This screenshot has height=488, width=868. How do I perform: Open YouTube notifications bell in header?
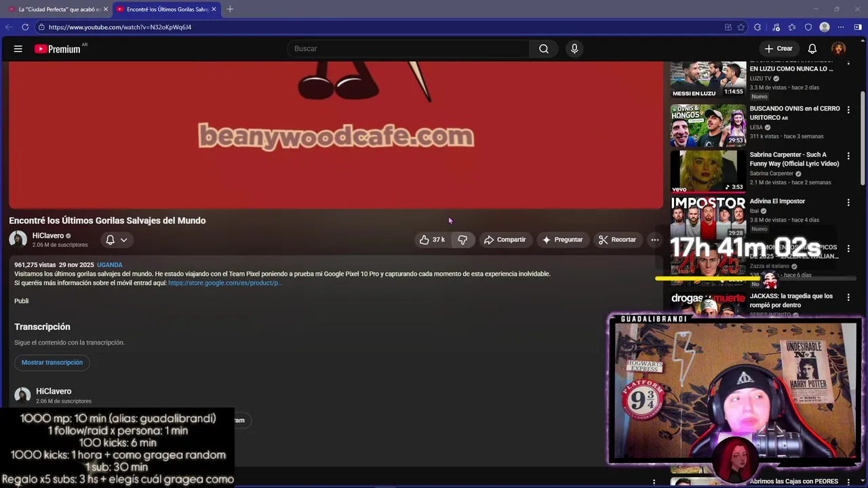coord(812,49)
